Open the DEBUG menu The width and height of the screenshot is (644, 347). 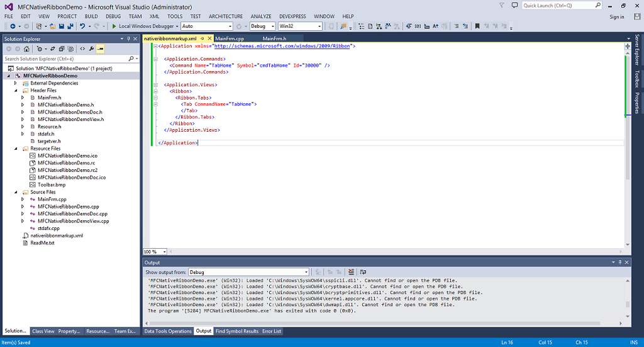[113, 16]
